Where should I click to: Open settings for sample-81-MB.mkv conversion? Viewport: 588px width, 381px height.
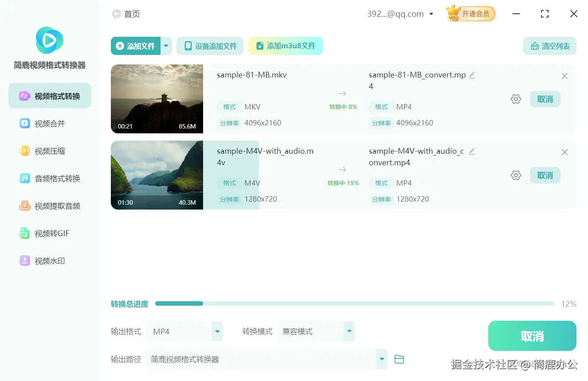[516, 99]
